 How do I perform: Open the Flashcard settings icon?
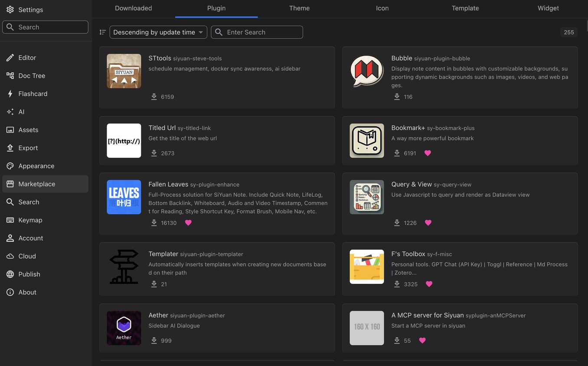coord(10,94)
